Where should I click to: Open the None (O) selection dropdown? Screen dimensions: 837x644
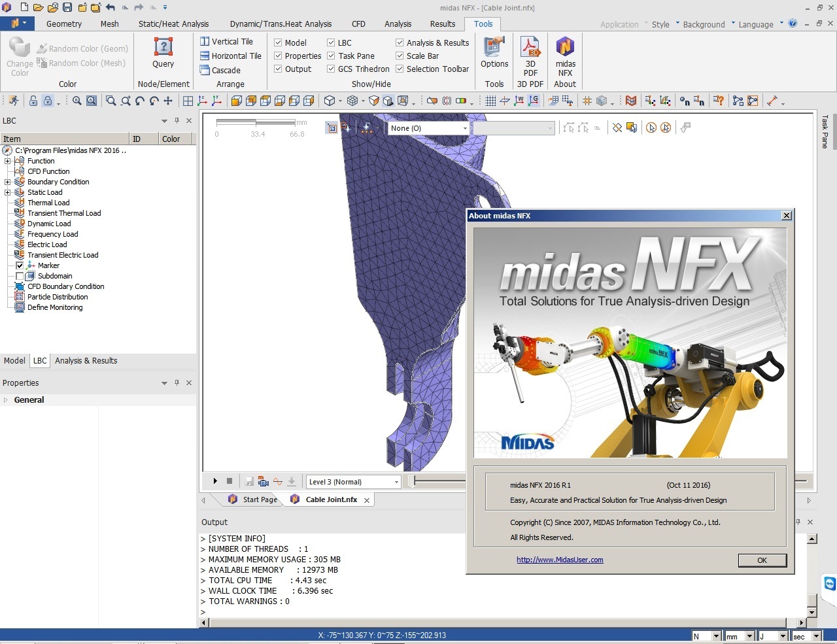pos(428,128)
